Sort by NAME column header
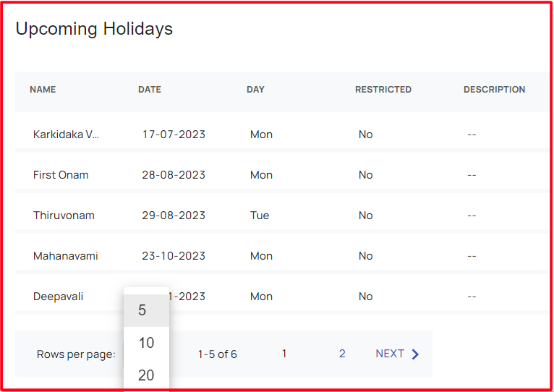 43,90
